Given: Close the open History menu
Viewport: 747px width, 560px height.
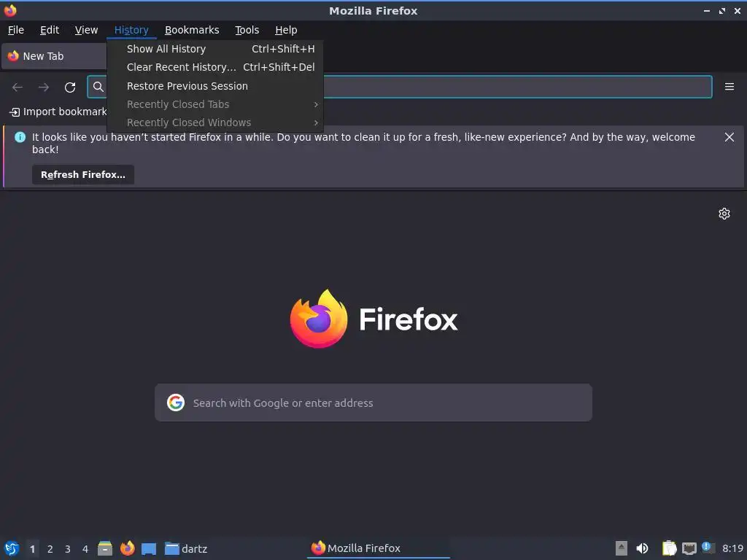Looking at the screenshot, I should click(x=131, y=30).
